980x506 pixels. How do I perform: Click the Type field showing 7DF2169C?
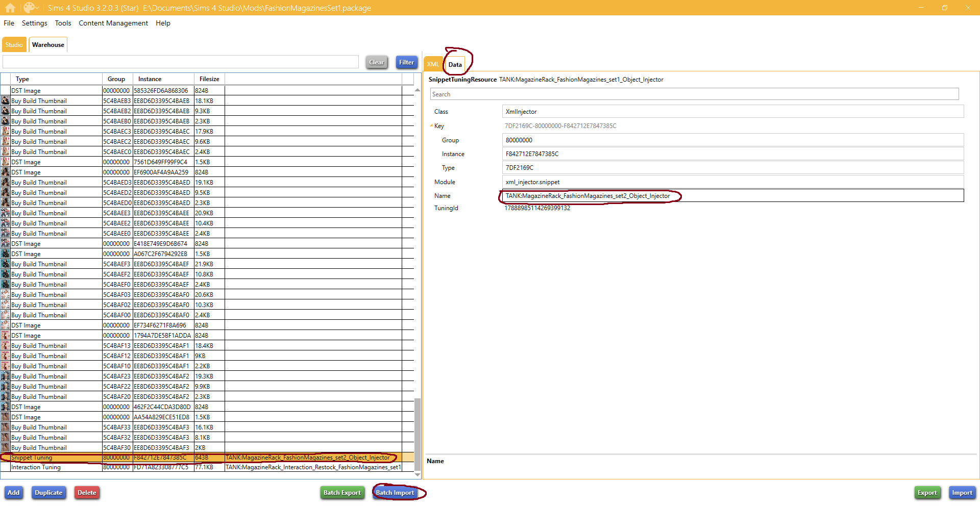coord(733,168)
